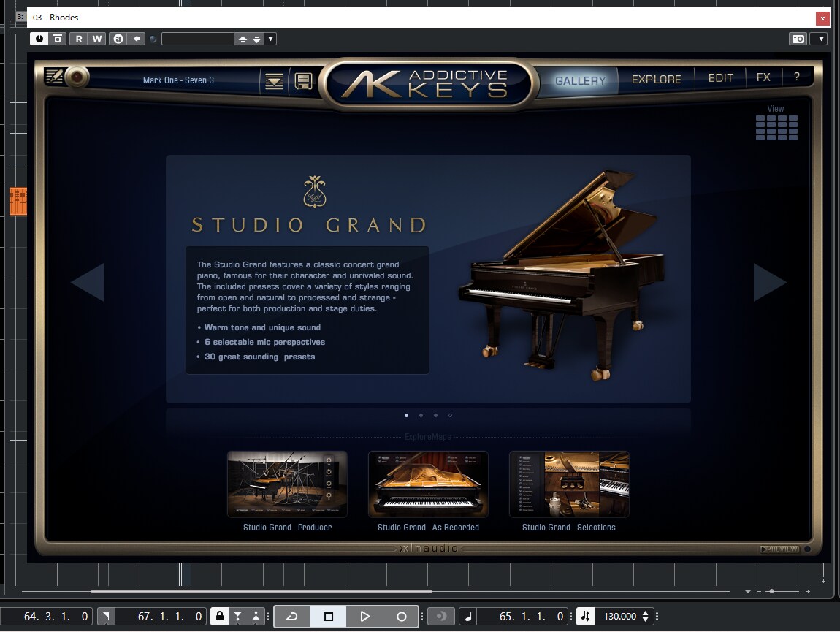Click the Studio Grand - Selections label
This screenshot has height=632, width=840.
pyautogui.click(x=569, y=528)
